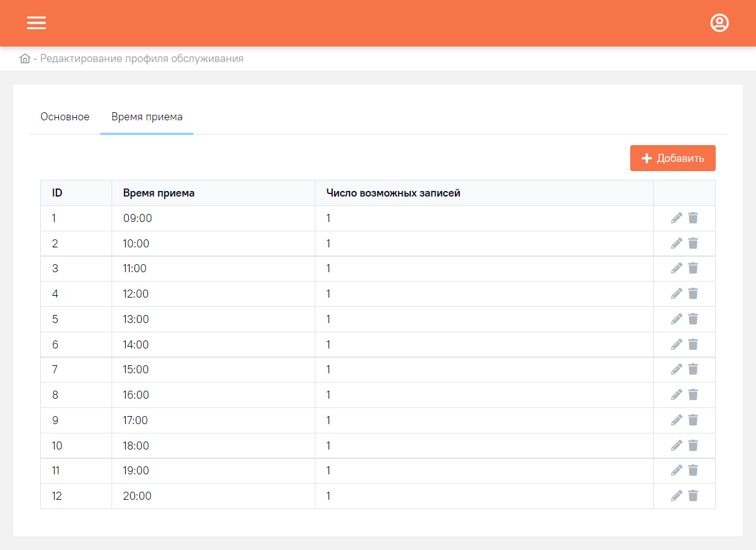
Task: Edit the 19:00 time slot
Action: (677, 471)
